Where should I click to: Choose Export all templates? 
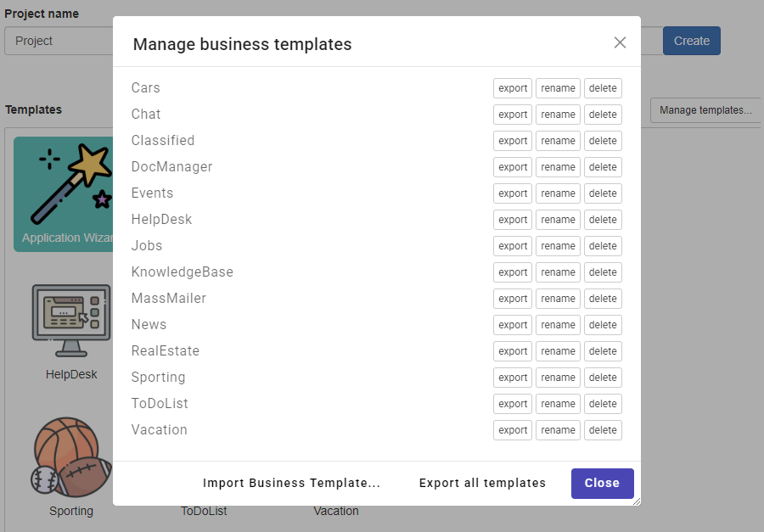[482, 483]
